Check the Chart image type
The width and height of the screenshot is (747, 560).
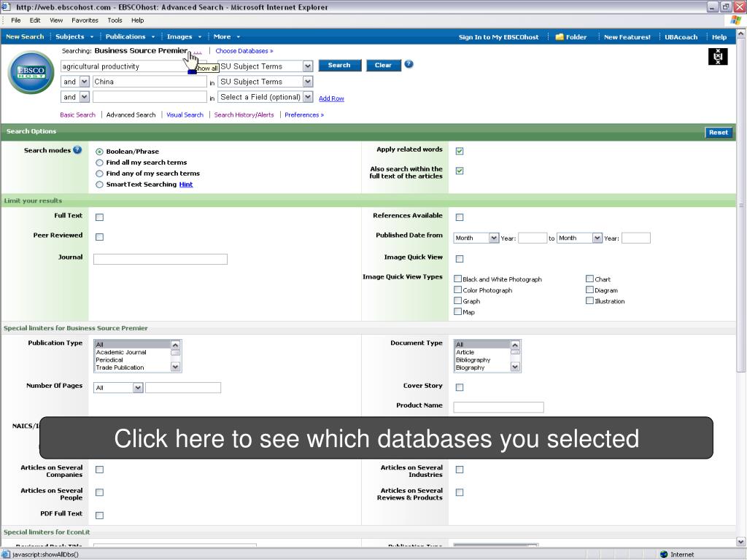pos(589,279)
